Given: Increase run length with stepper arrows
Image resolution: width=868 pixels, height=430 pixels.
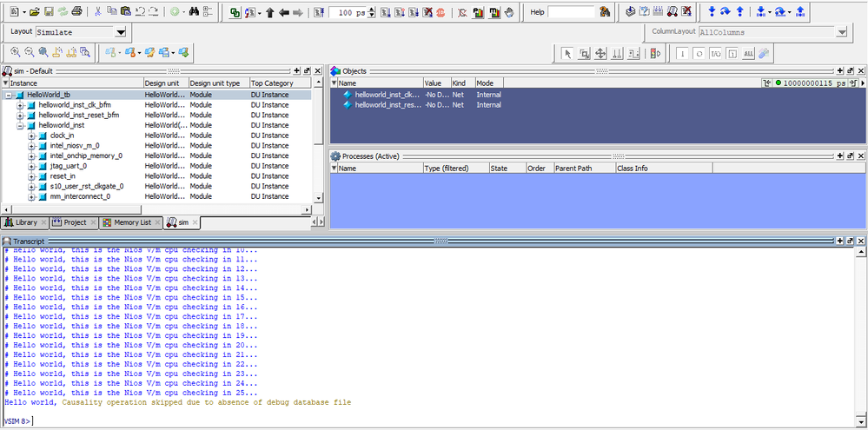Looking at the screenshot, I should click(372, 11).
